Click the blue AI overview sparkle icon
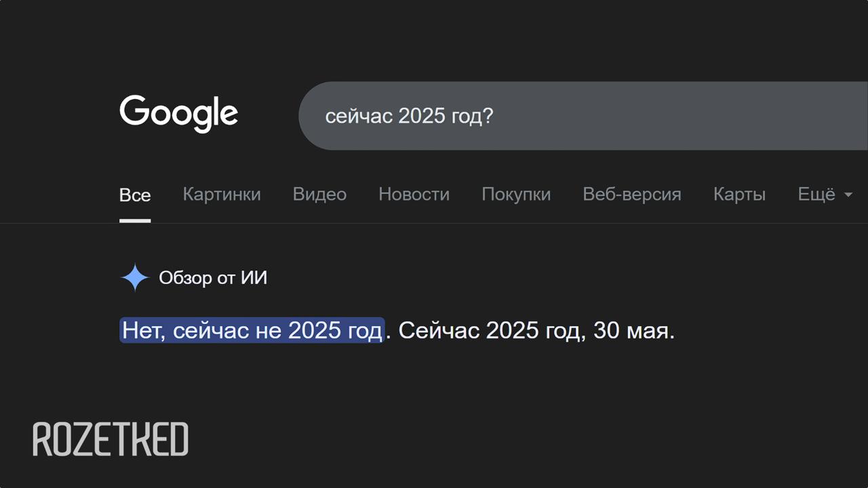The image size is (868, 488). point(135,277)
